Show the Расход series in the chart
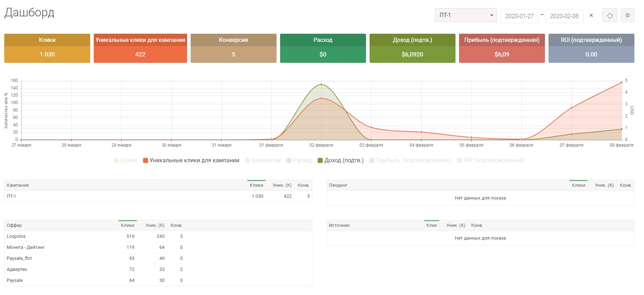This screenshot has width=644, height=295. [x=299, y=160]
